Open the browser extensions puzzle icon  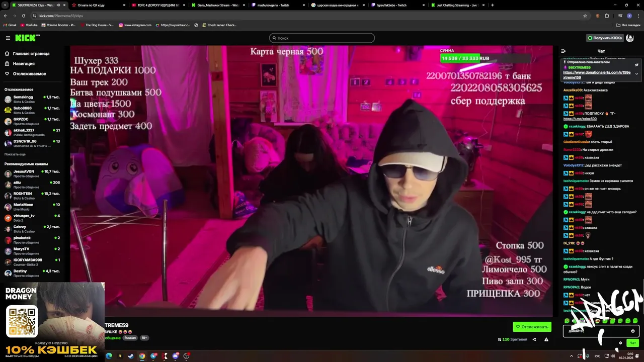pos(607,16)
